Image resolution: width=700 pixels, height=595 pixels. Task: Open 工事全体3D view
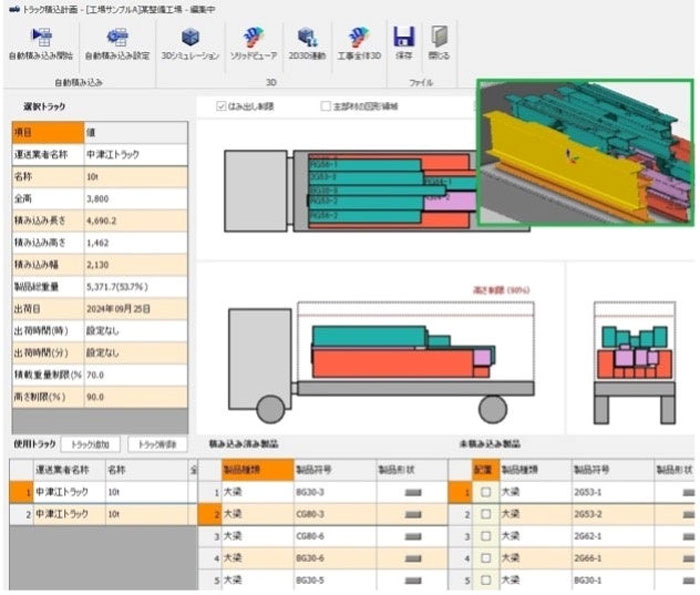click(x=359, y=38)
